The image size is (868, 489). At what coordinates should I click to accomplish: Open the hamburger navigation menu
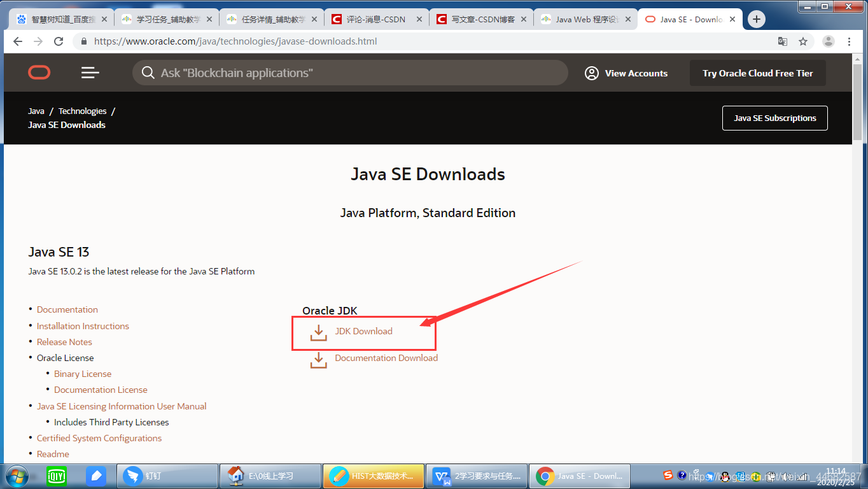coord(90,73)
